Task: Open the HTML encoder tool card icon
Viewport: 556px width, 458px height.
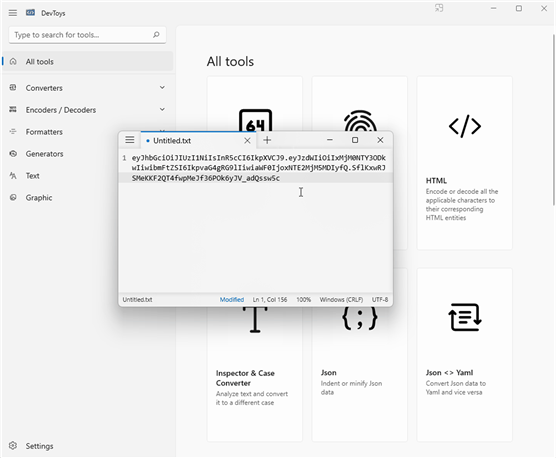Action: [x=465, y=126]
